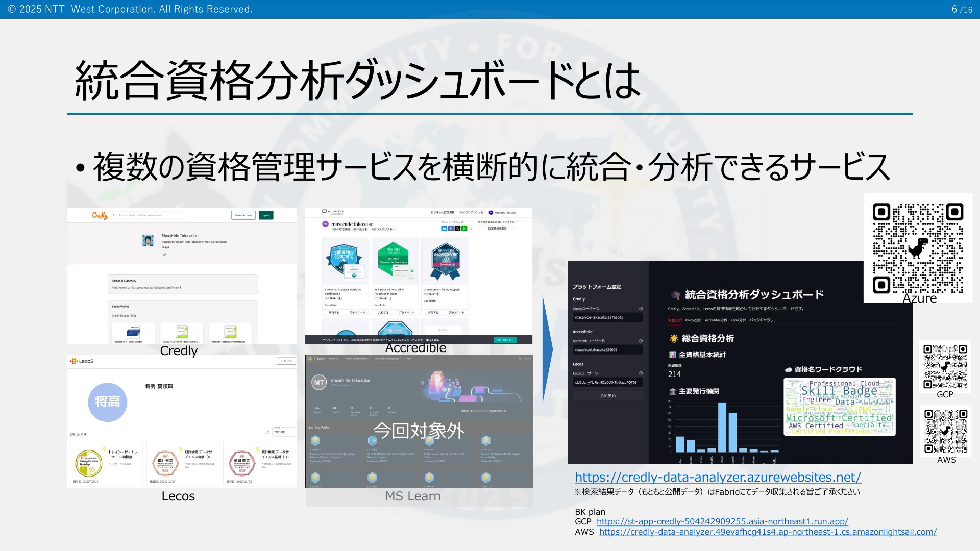The height and width of the screenshot is (551, 980).
Task: Switch to the Lecos分析 tab
Action: click(738, 320)
